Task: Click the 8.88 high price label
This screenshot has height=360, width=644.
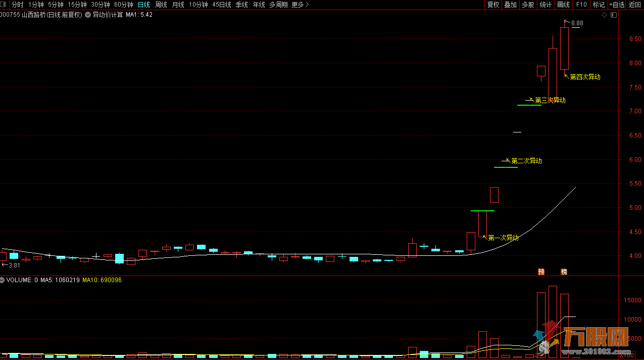Action: coord(577,23)
